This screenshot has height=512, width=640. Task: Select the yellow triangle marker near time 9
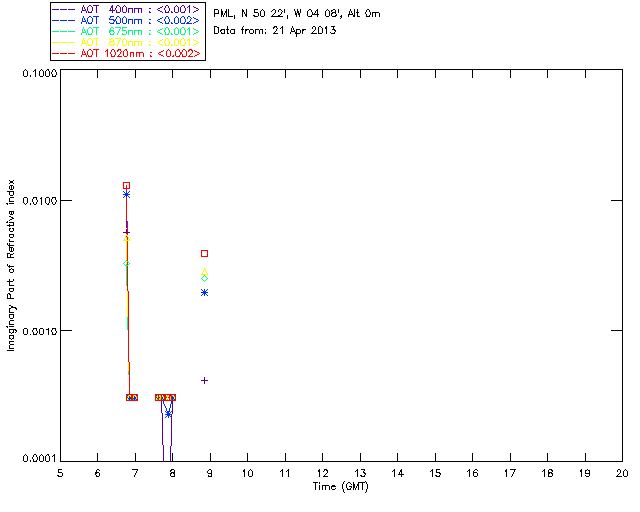pos(204,272)
